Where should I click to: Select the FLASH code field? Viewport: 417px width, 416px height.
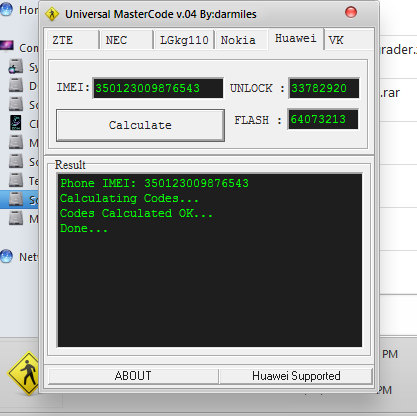(x=323, y=119)
